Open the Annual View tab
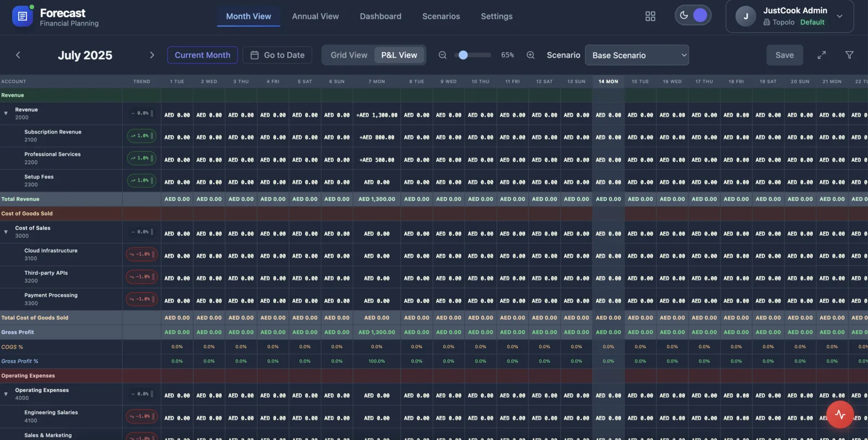Image resolution: width=868 pixels, height=440 pixels. click(315, 16)
